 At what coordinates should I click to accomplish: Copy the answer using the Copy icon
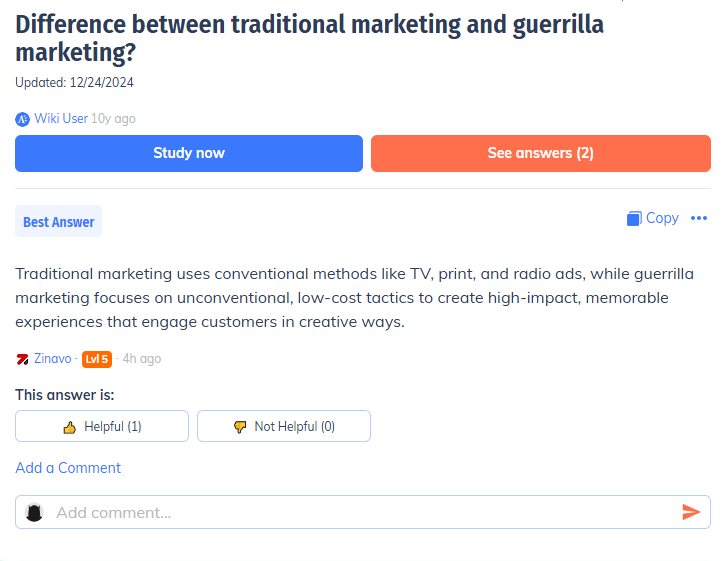point(634,219)
